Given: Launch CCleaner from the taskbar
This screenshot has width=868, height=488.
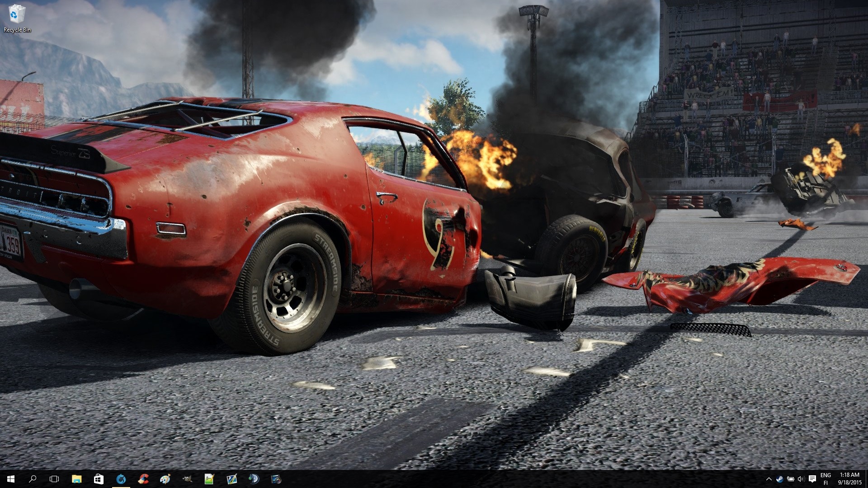Looking at the screenshot, I should 143,479.
